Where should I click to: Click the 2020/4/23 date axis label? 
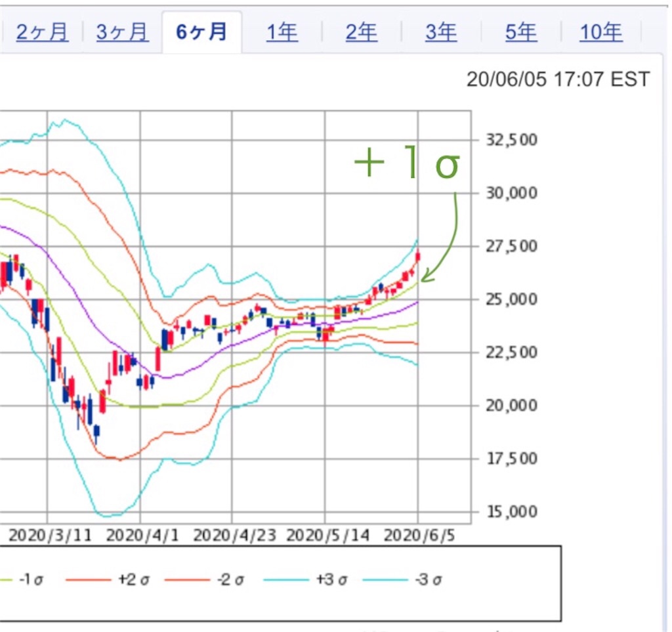coord(234,535)
